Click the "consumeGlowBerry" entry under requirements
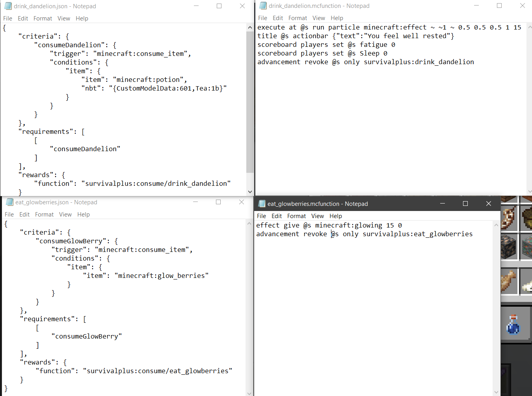532x396 pixels. click(x=87, y=336)
